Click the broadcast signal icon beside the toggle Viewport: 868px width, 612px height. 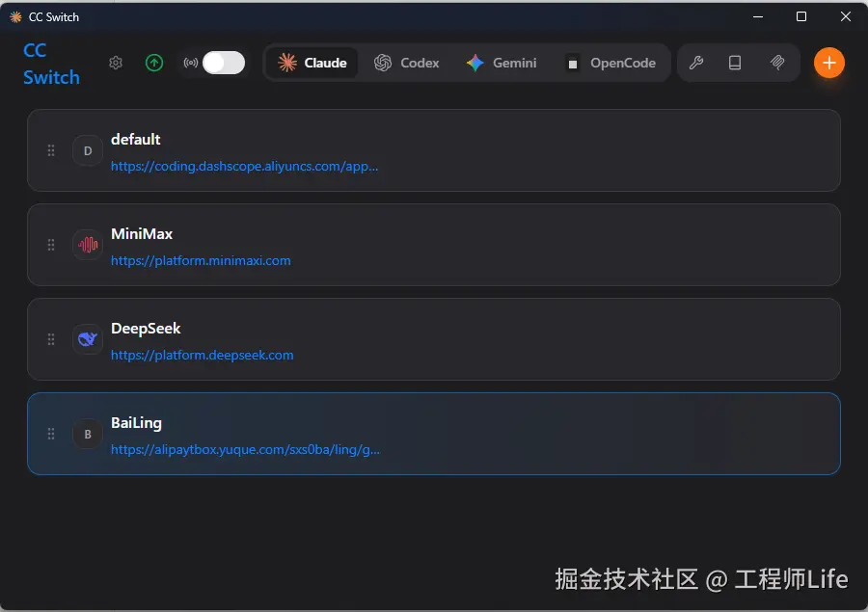[190, 63]
